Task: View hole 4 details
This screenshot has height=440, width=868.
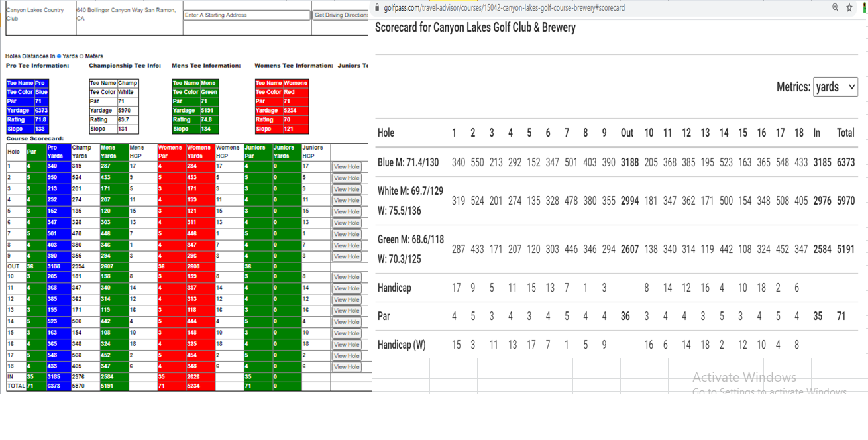Action: [x=347, y=200]
